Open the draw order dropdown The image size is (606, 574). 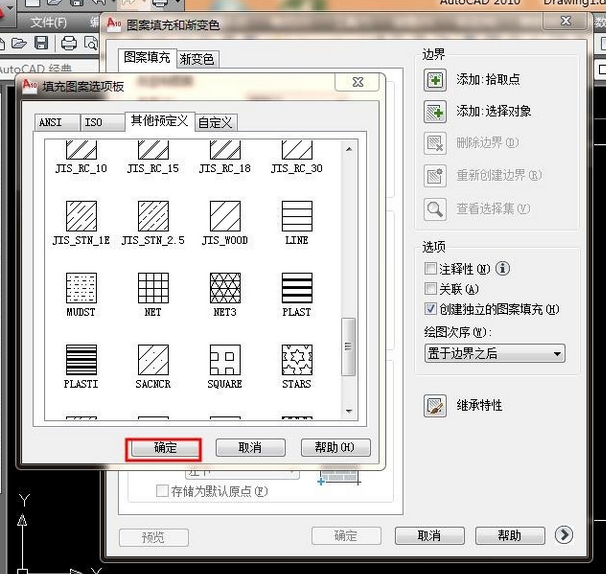494,353
